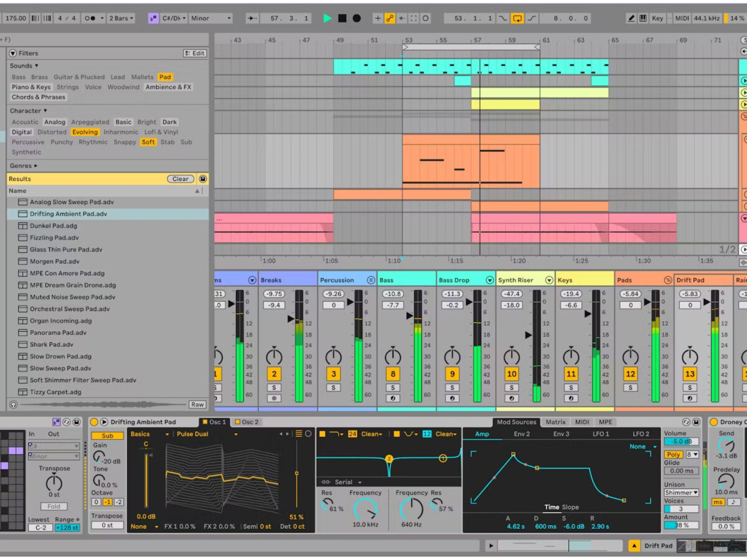Open the Minor scale dropdown
The width and height of the screenshot is (747, 560).
[210, 19]
